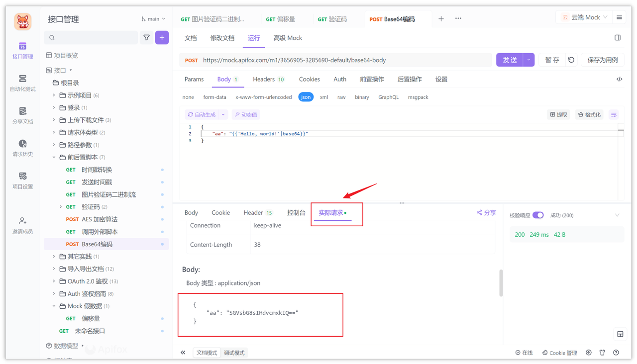
Task: Select the binary body type
Action: 362,97
